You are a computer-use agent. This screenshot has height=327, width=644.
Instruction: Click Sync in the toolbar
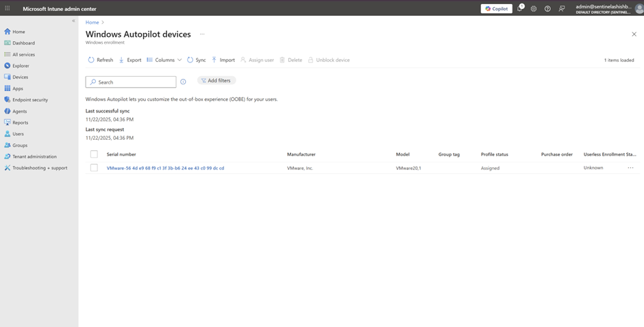[196, 60]
